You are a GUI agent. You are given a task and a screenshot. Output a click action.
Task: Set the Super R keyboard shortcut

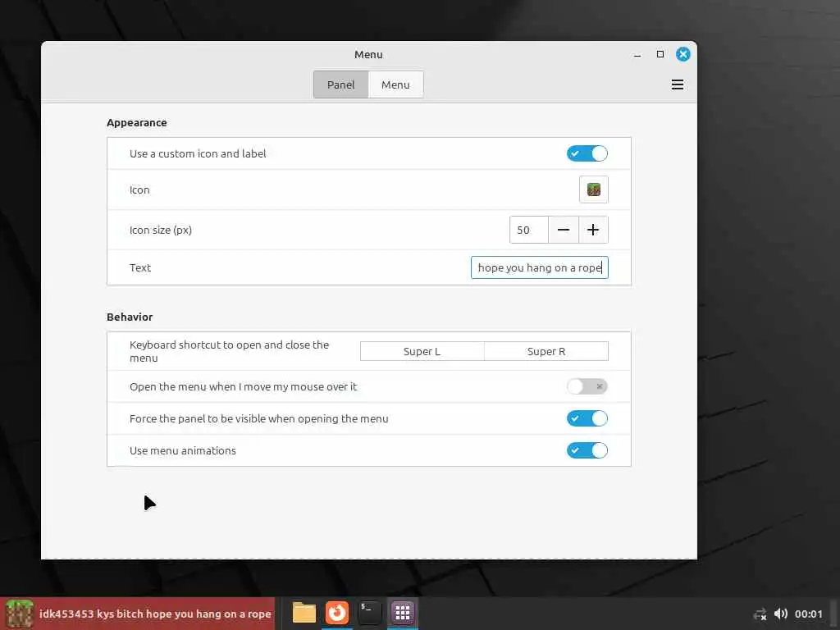546,351
